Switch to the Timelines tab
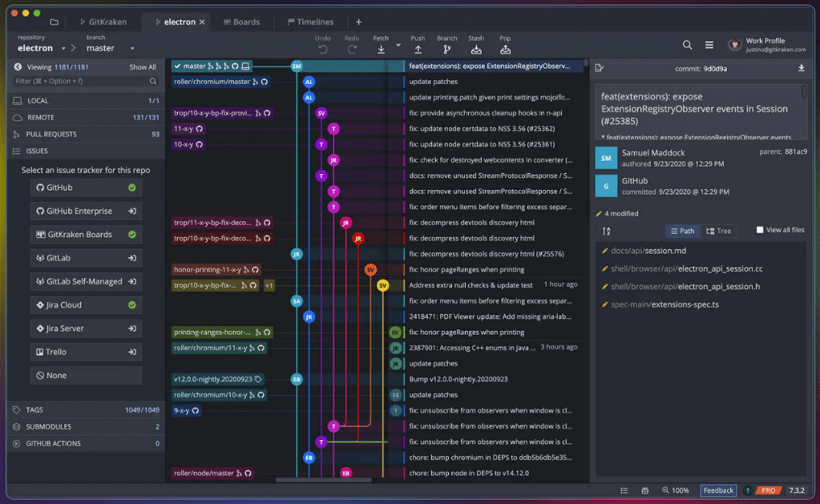The width and height of the screenshot is (820, 504). tap(309, 22)
